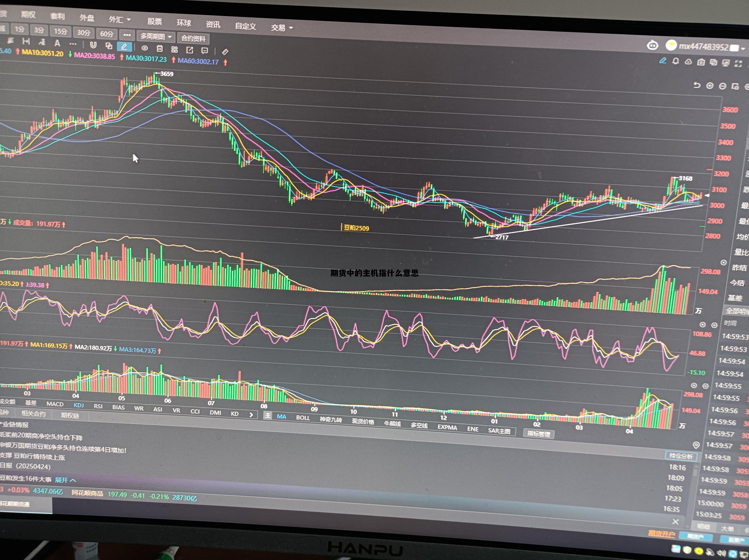Expand the 外汇 menu dropdown

tap(119, 20)
